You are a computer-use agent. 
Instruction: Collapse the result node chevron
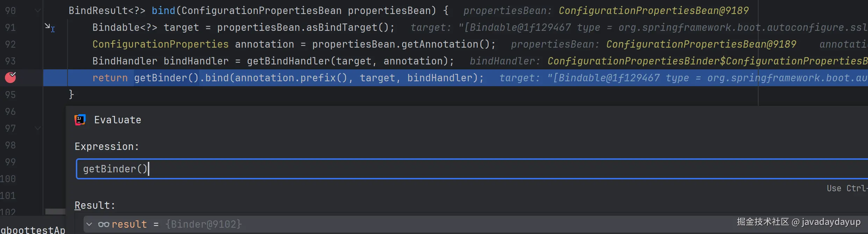tap(89, 224)
